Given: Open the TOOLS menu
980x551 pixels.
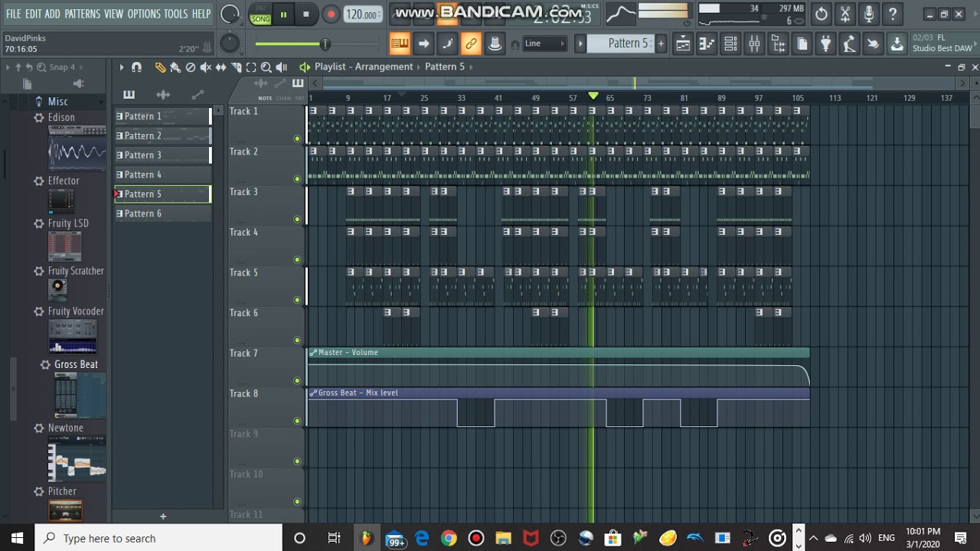Looking at the screenshot, I should [x=175, y=14].
